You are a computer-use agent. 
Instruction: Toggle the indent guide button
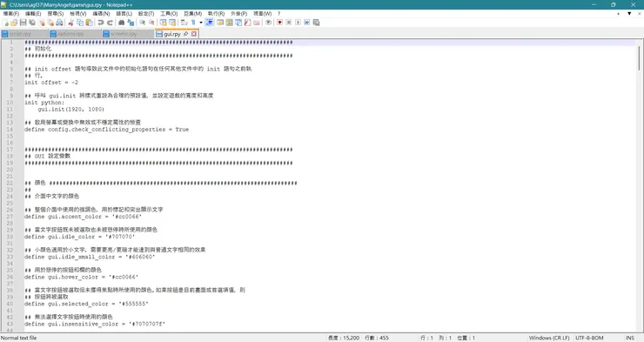point(210,23)
